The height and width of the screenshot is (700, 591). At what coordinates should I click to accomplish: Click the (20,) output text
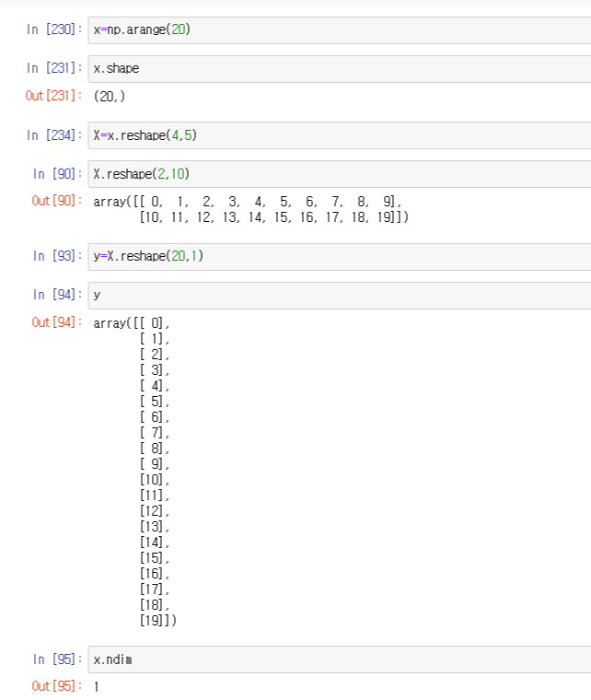[x=110, y=96]
